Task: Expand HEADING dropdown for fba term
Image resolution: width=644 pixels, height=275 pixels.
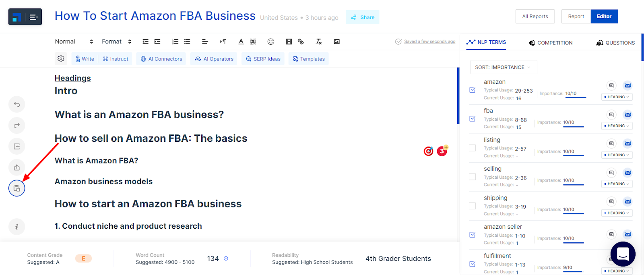Action: pyautogui.click(x=617, y=126)
